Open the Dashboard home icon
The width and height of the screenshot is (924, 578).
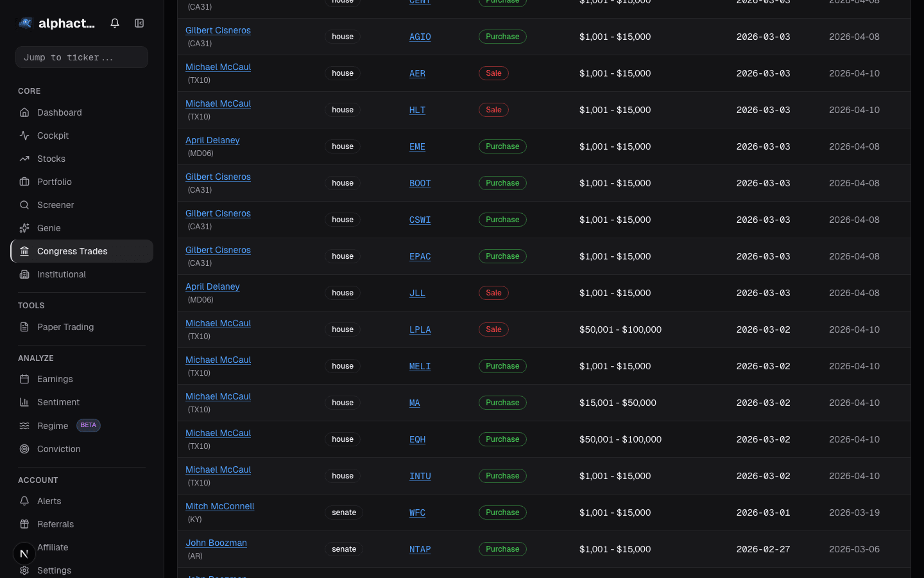coord(24,112)
